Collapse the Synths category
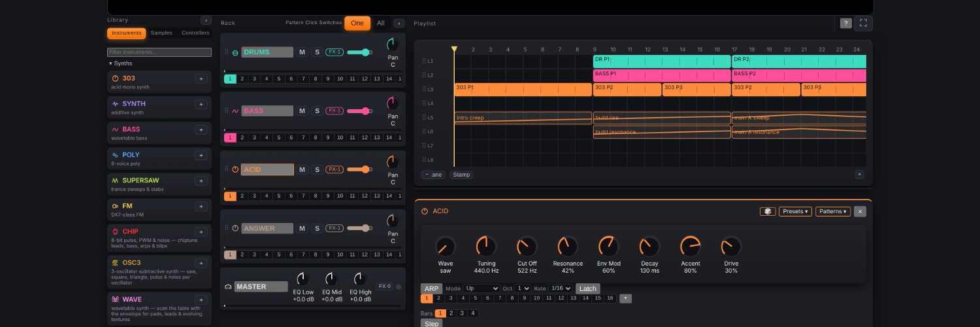Image resolution: width=980 pixels, height=327 pixels. point(121,63)
